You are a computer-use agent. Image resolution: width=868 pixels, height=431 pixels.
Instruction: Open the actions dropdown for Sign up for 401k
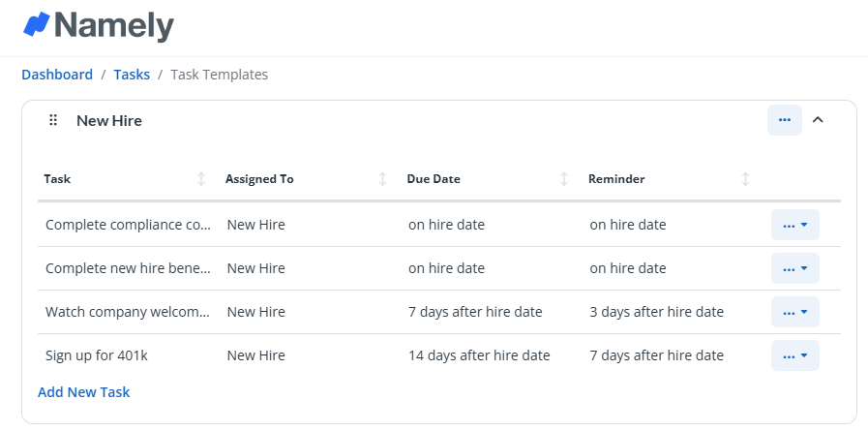click(x=794, y=355)
